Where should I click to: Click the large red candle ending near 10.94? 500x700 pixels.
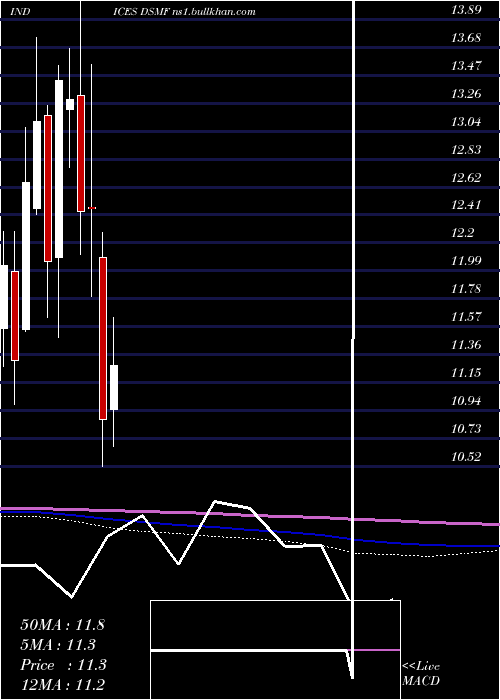(103, 338)
